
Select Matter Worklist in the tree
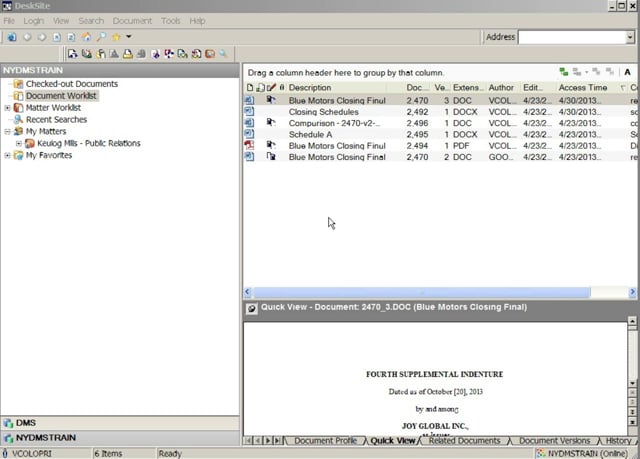[53, 107]
